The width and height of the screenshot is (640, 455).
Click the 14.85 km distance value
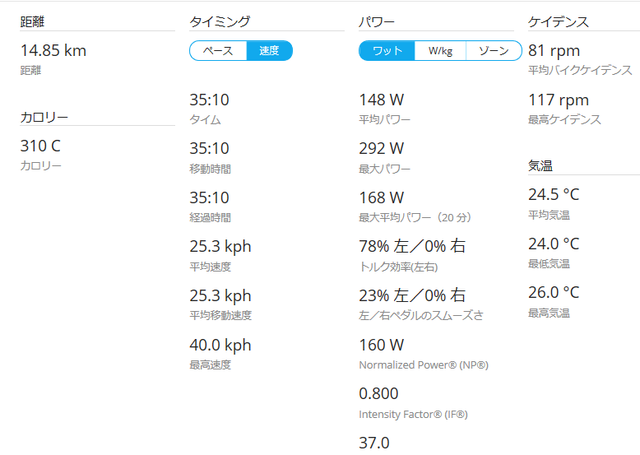[x=53, y=50]
